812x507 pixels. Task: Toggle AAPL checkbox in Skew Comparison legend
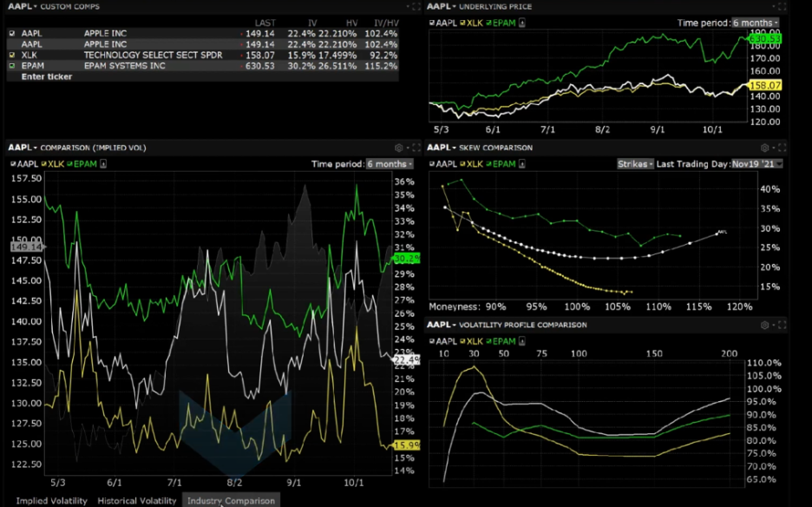[432, 164]
